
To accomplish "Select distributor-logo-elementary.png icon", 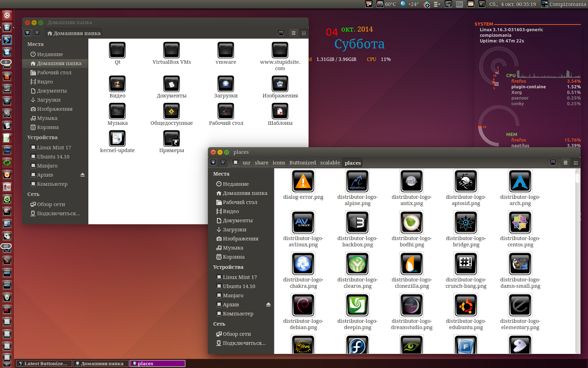I will tap(520, 305).
